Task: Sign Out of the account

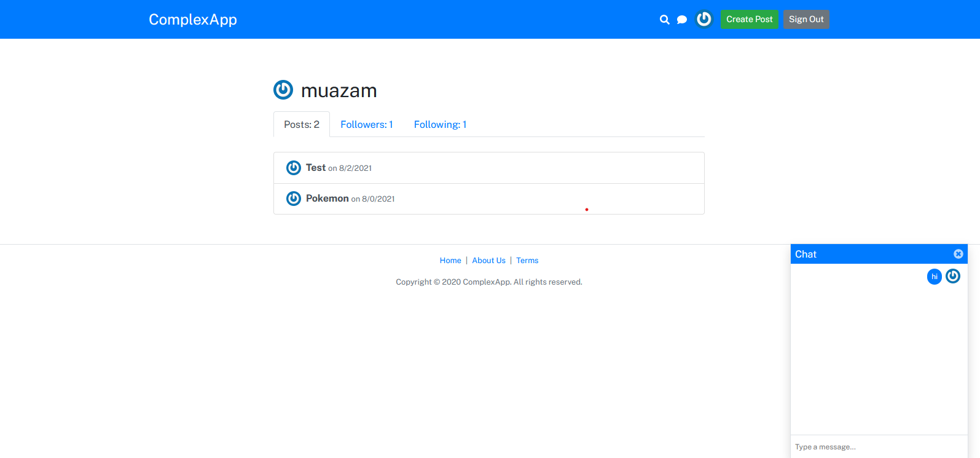Action: [x=806, y=20]
